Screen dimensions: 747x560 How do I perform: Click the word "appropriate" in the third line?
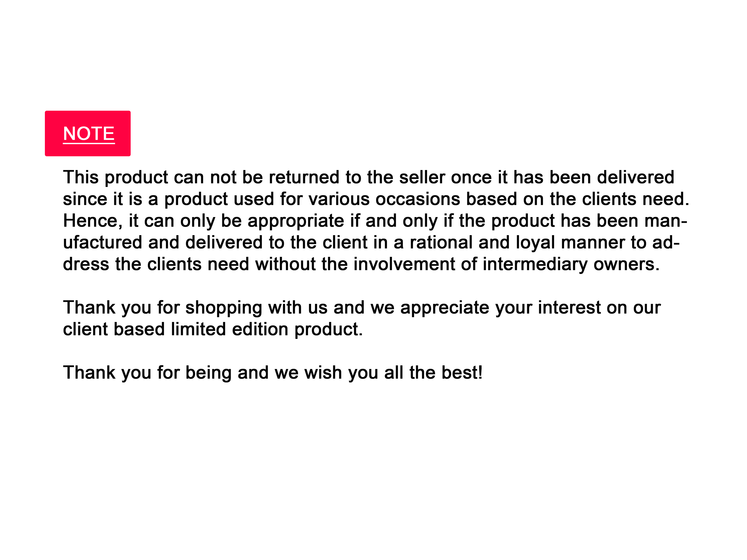(296, 221)
